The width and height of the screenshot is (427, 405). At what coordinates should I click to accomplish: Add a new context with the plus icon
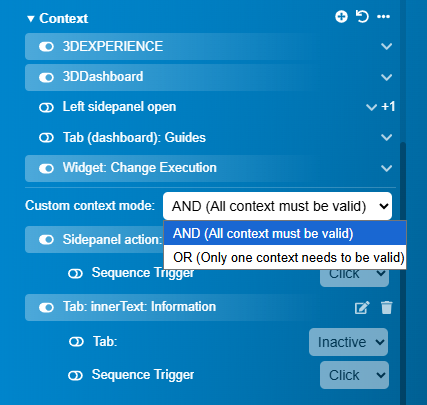pos(341,16)
